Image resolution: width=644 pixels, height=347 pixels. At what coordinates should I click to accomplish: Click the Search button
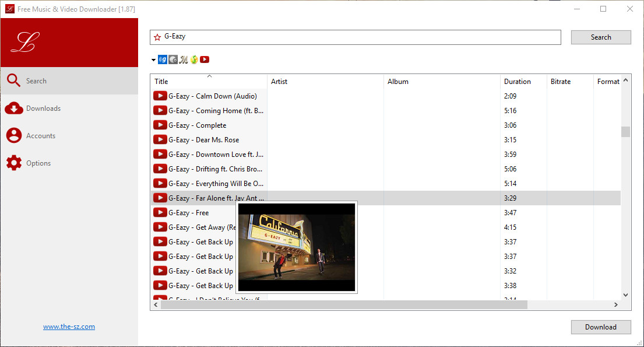pyautogui.click(x=601, y=37)
